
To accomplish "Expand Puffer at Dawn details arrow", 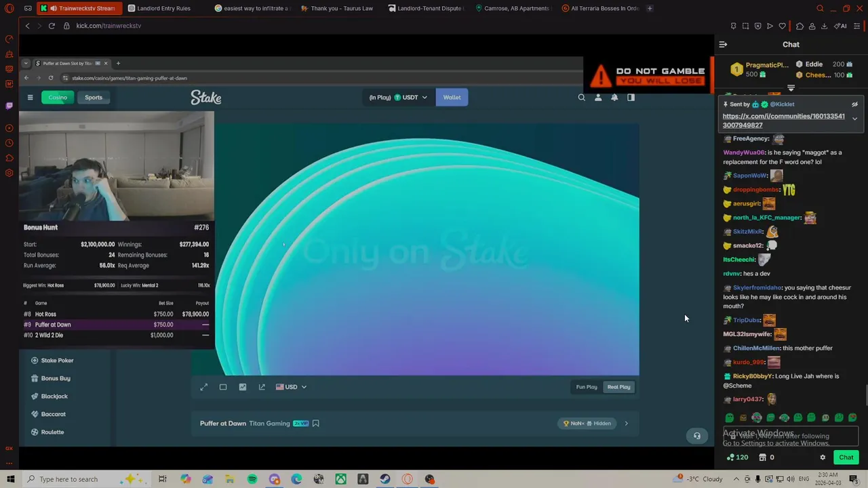I will click(626, 424).
